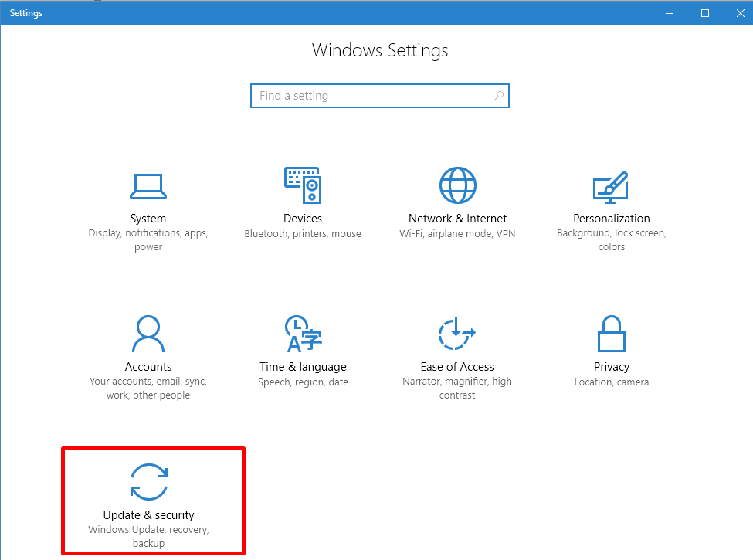Select the Time & language label

click(x=303, y=367)
